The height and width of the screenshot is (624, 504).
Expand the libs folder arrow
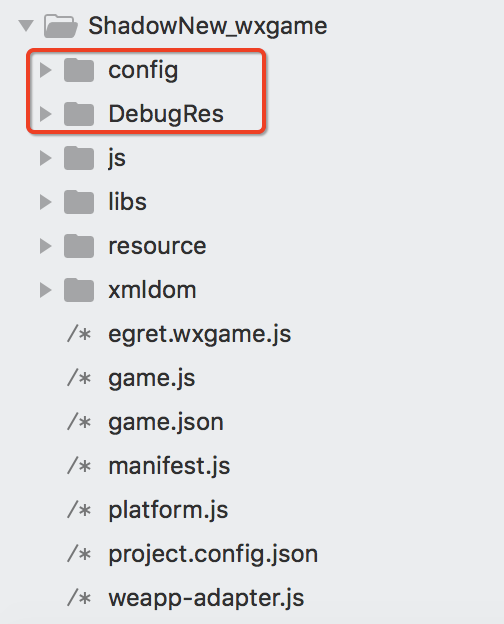(45, 202)
